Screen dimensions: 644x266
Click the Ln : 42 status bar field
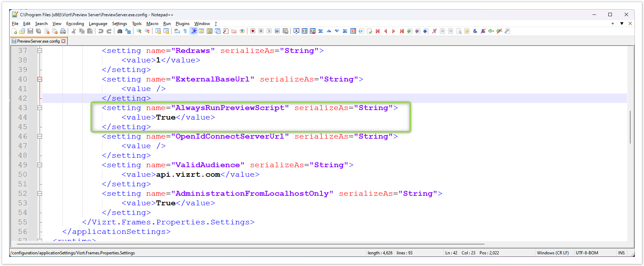[x=451, y=253]
